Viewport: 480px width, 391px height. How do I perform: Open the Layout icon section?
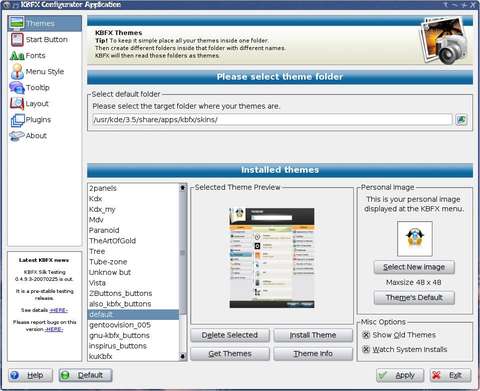(17, 104)
